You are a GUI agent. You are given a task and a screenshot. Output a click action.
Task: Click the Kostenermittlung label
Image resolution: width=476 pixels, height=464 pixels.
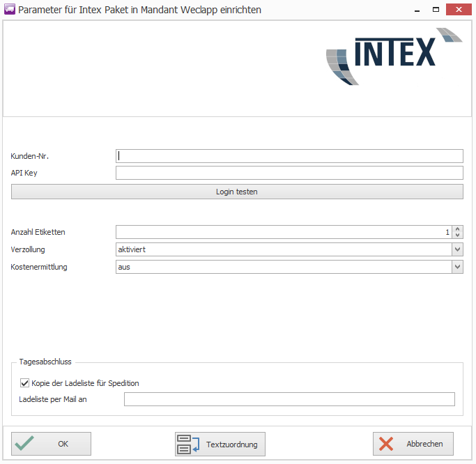39,267
